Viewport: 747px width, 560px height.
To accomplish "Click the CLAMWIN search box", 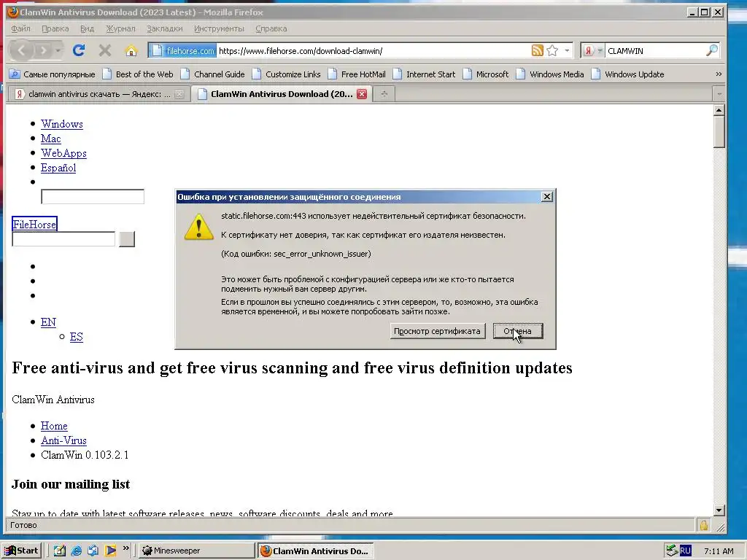I will click(x=654, y=50).
